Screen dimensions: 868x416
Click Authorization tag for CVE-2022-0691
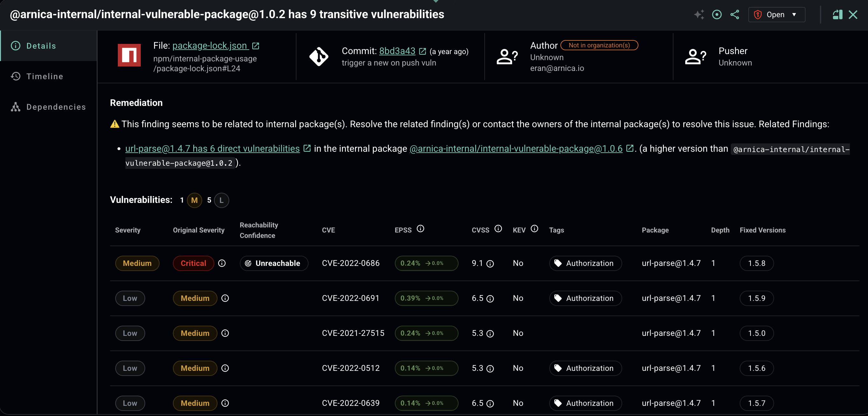585,298
